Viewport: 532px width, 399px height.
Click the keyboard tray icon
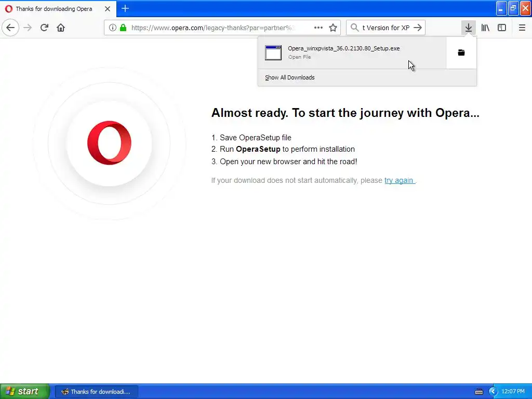point(478,392)
